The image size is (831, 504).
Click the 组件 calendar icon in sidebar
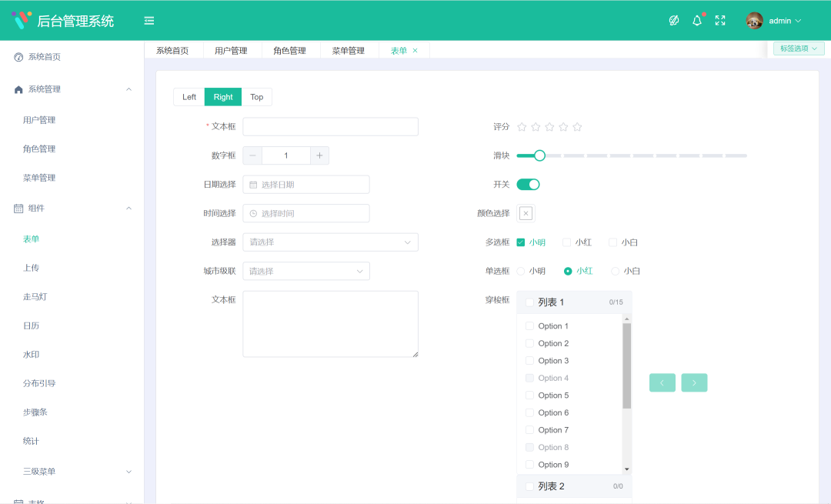18,208
